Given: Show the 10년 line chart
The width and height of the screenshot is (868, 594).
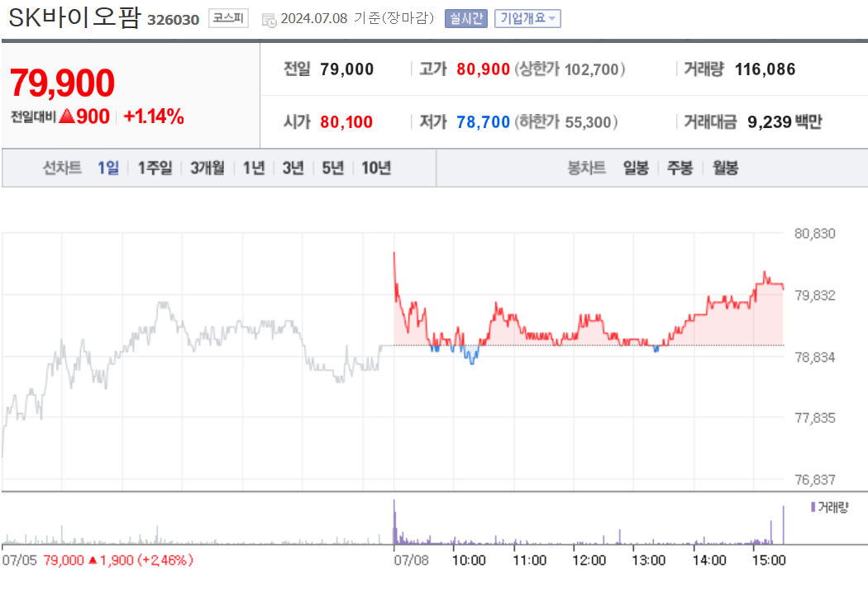Looking at the screenshot, I should coord(376,168).
